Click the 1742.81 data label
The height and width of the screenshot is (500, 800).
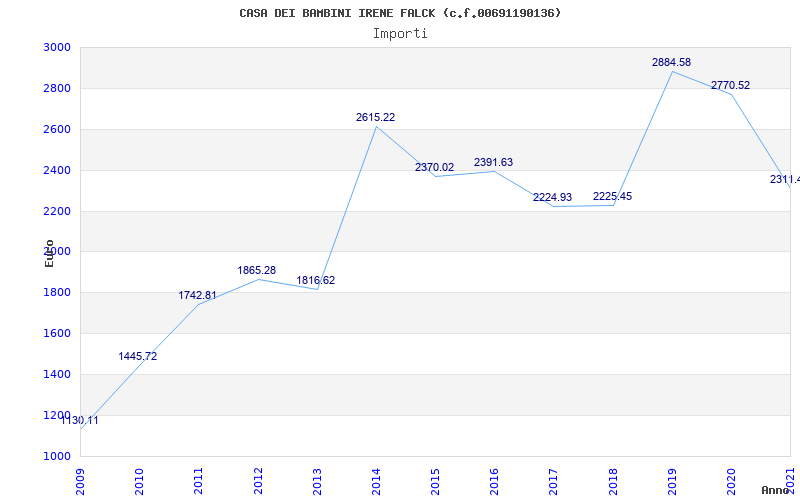pos(197,295)
